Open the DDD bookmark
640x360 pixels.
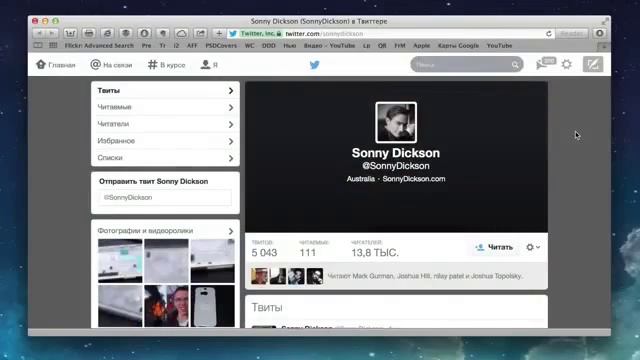[x=269, y=46]
